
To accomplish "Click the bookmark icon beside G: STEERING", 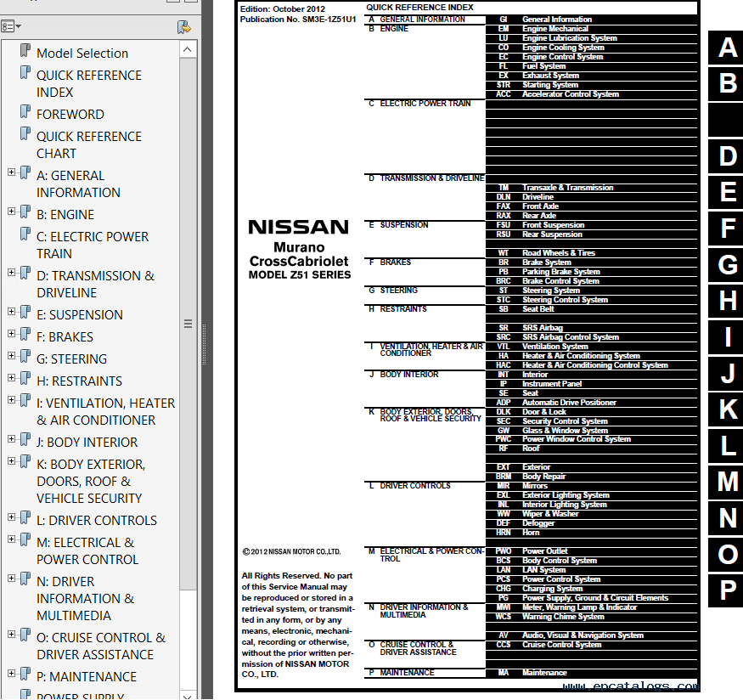I will point(25,357).
